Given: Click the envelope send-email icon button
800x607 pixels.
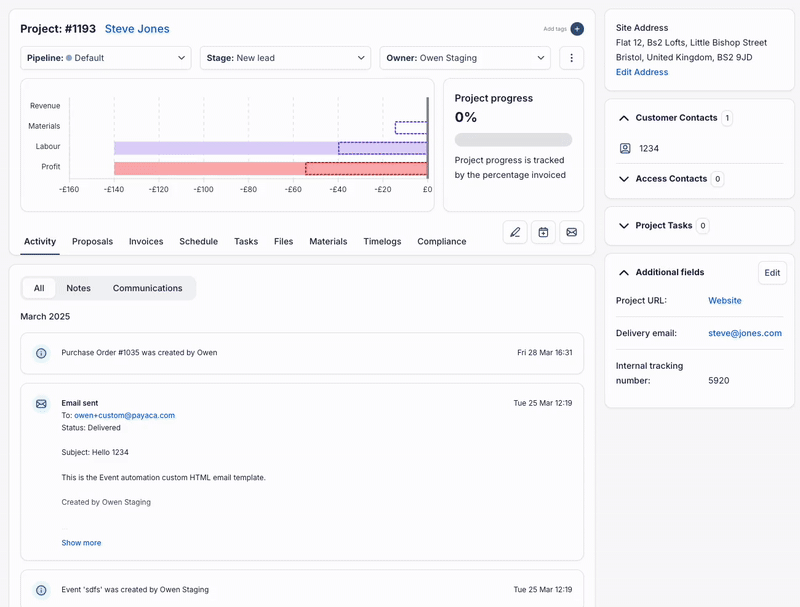Looking at the screenshot, I should 571,232.
